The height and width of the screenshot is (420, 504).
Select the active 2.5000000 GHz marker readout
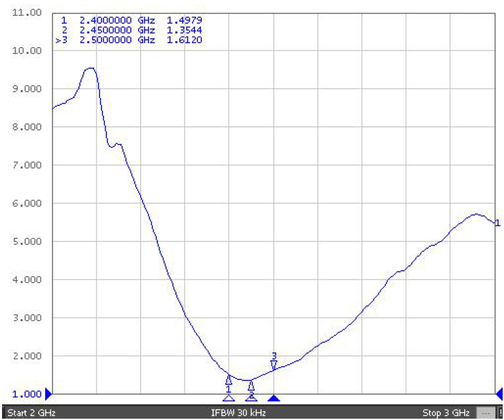pos(129,40)
